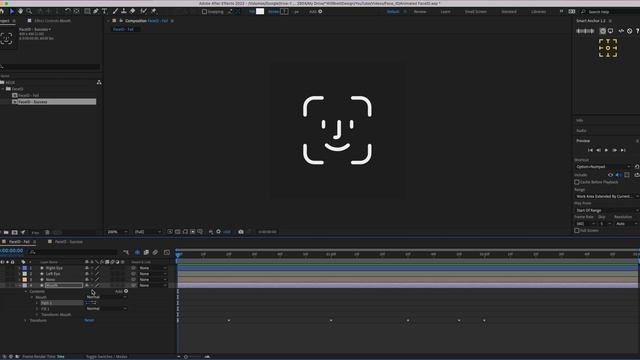Image resolution: width=640 pixels, height=360 pixels.
Task: Open the Effect Controls Mouth tab
Action: click(52, 21)
